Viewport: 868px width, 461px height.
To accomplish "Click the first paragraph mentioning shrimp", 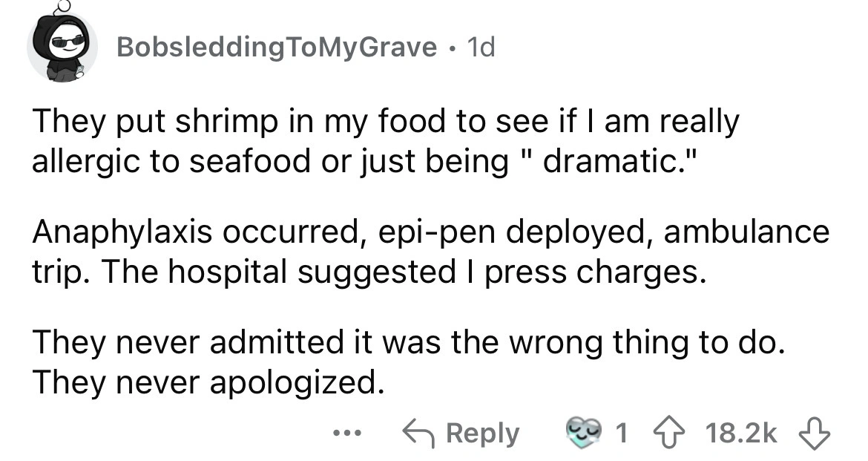I will tap(386, 141).
